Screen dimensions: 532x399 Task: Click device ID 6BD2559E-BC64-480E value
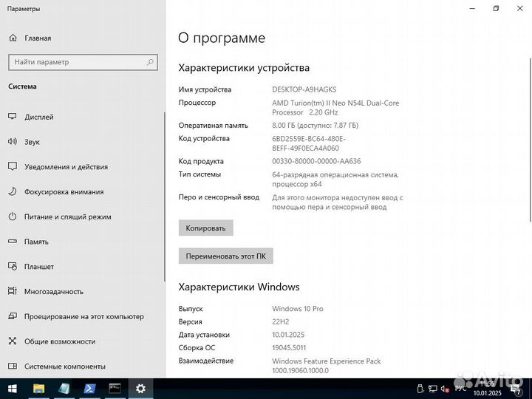308,143
